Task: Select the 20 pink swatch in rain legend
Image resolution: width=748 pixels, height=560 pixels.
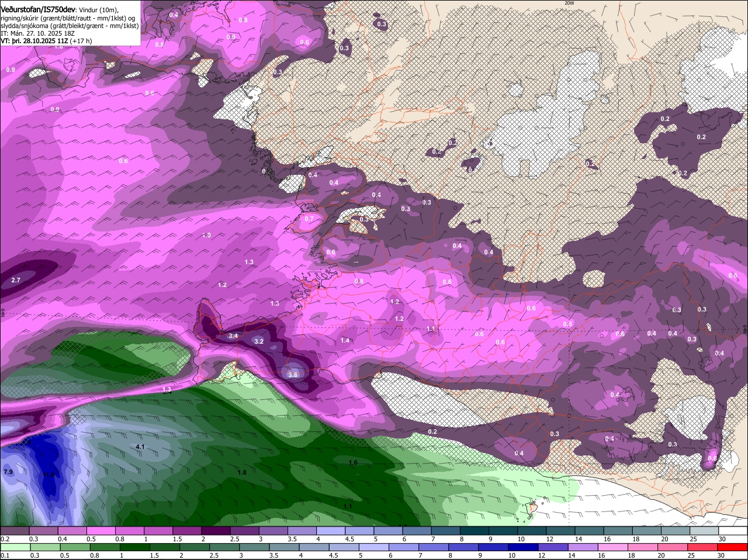Action: click(673, 548)
